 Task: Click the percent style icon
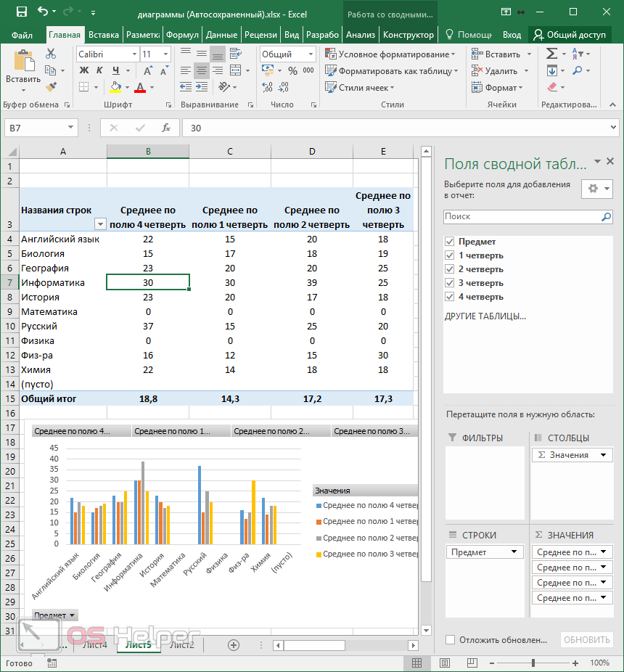tap(292, 71)
